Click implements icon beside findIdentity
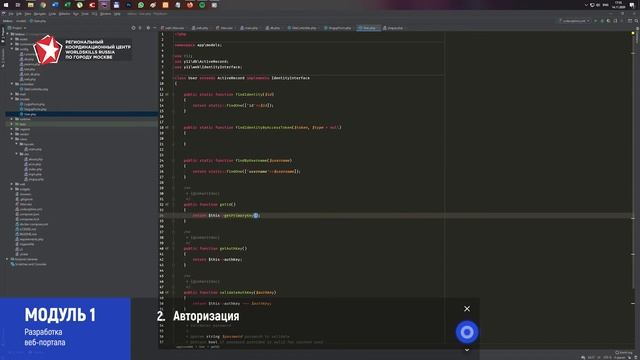640x360 pixels. (x=167, y=94)
